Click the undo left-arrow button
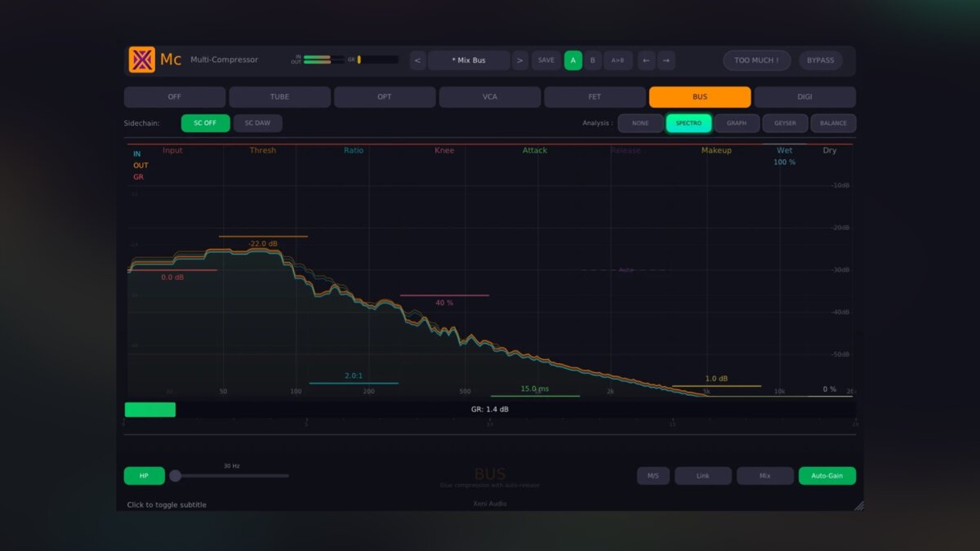This screenshot has width=980, height=551. click(x=646, y=60)
